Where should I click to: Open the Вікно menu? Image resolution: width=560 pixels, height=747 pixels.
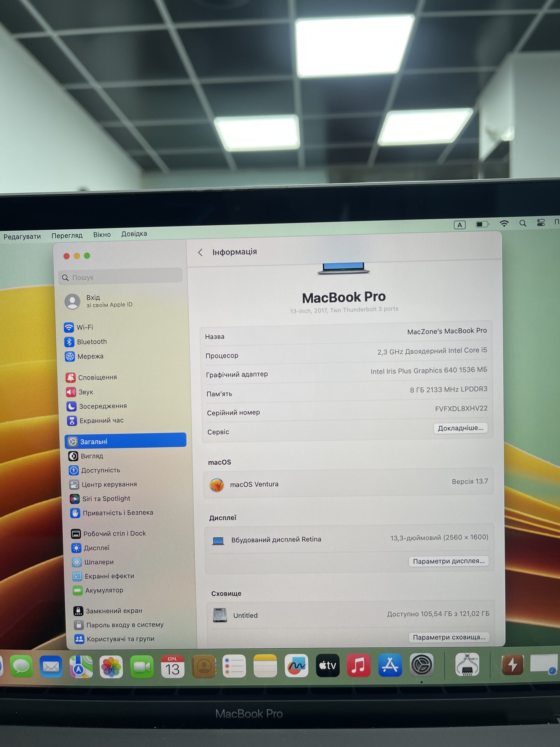(x=102, y=234)
